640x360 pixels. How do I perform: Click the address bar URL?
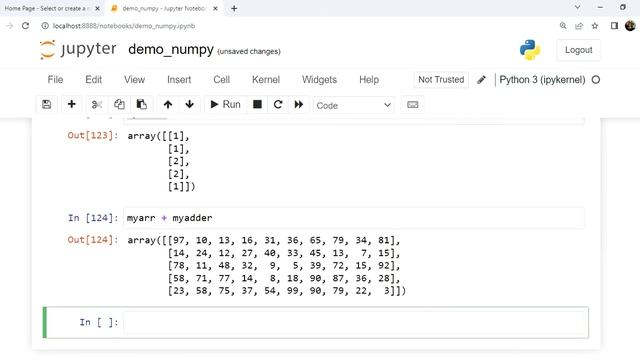(x=124, y=26)
